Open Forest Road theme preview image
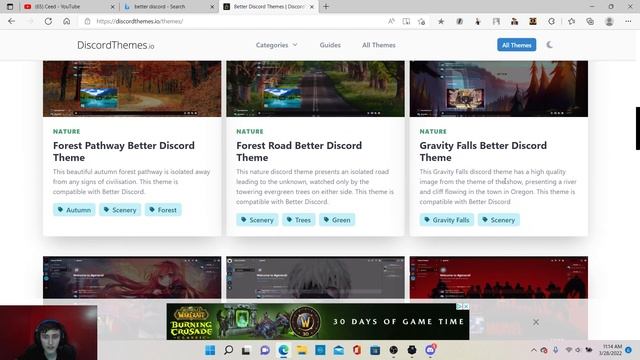The width and height of the screenshot is (640, 360). point(315,89)
